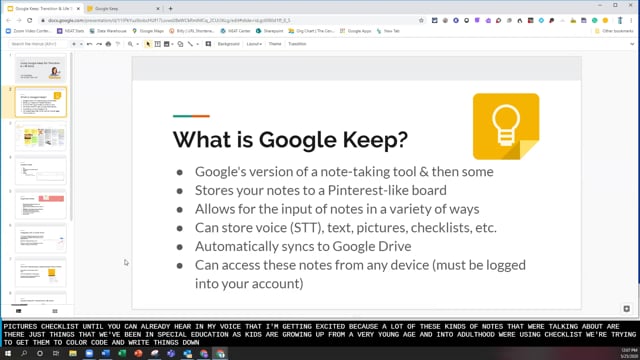
Task: Click the Theme button
Action: pos(275,44)
